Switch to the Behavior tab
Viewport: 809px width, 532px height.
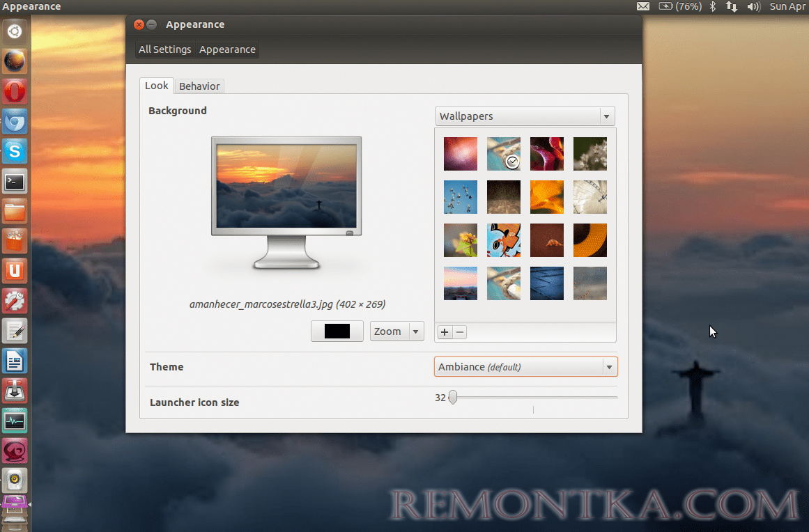click(199, 86)
